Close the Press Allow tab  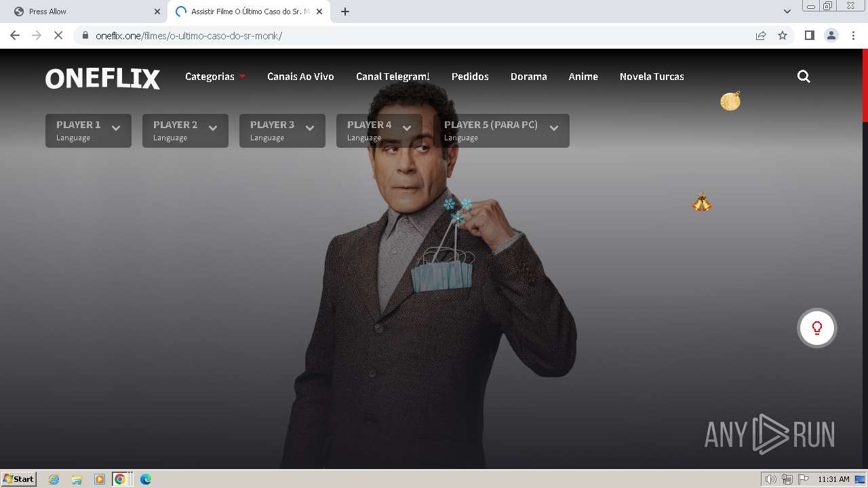(x=157, y=12)
